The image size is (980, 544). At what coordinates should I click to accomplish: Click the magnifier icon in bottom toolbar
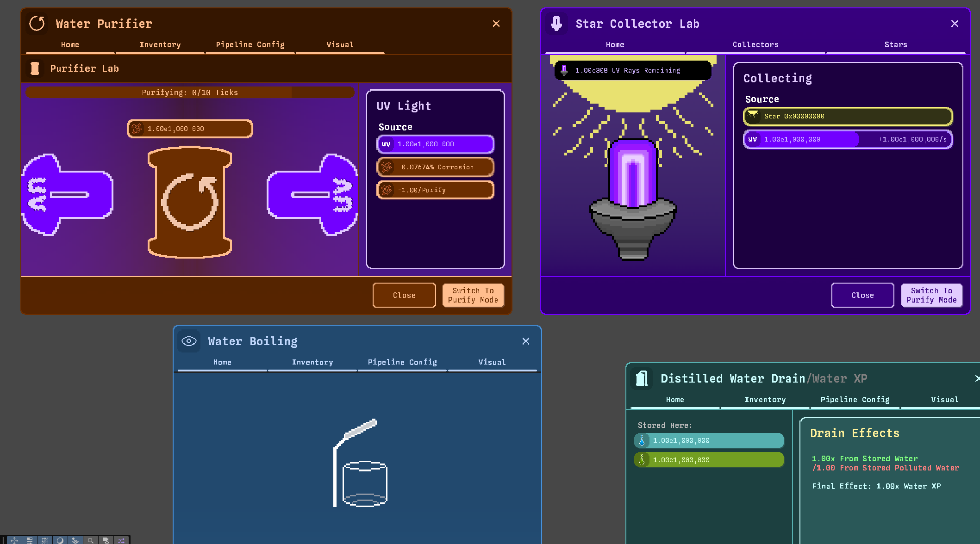point(90,540)
